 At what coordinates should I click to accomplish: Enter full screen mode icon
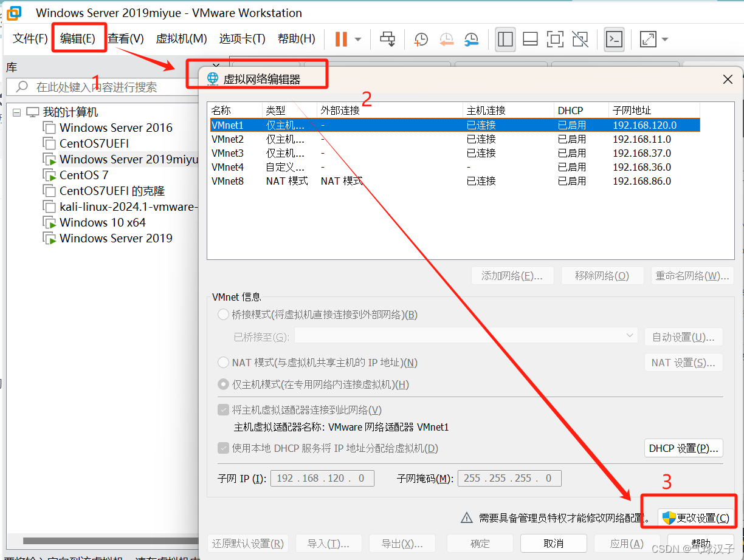pyautogui.click(x=555, y=39)
